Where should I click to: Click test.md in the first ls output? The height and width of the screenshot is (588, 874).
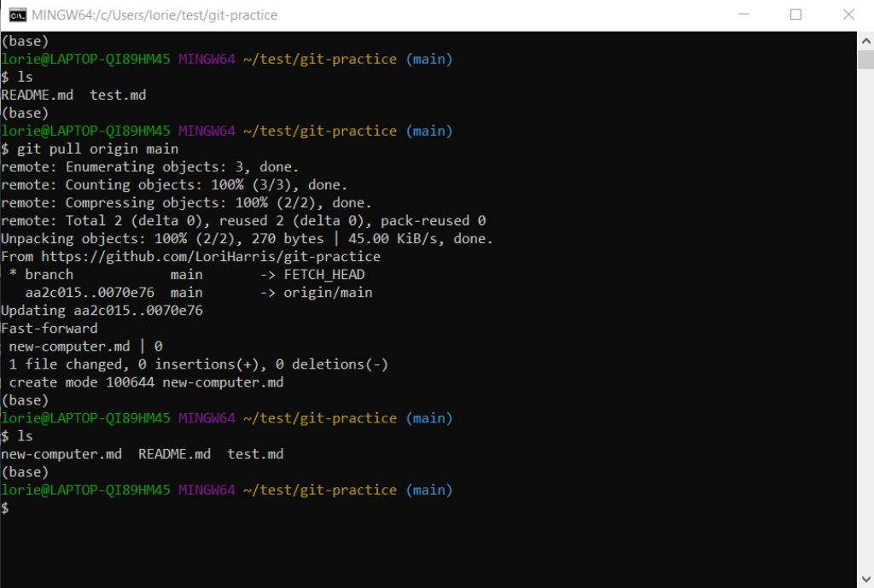click(118, 95)
